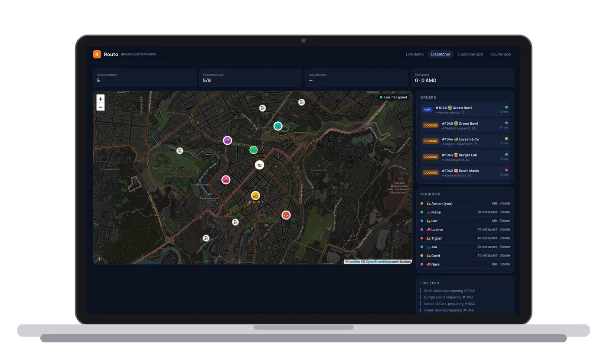Click the car icon beside Lusine

click(428, 230)
